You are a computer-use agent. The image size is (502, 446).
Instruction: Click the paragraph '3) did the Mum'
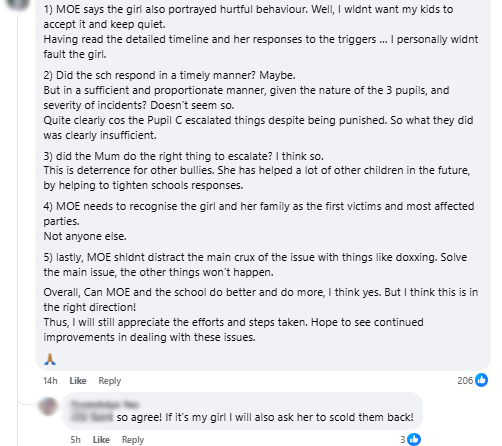coord(257,171)
